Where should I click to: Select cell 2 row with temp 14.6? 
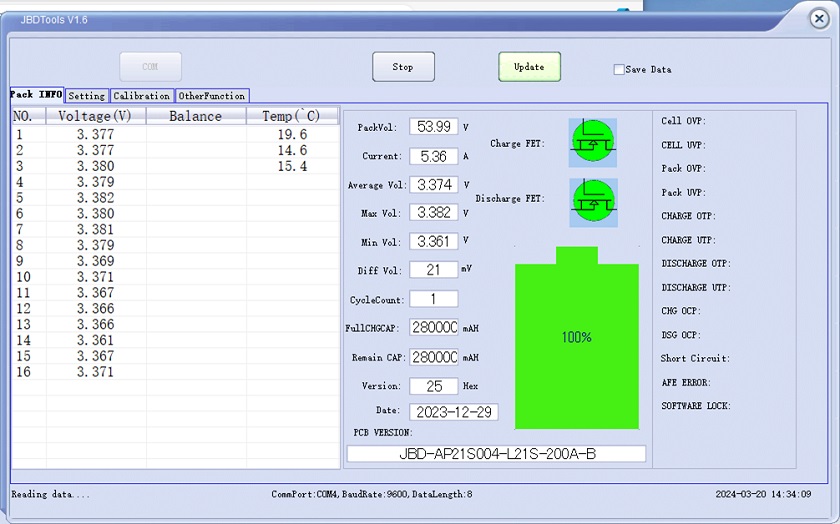tap(176, 151)
